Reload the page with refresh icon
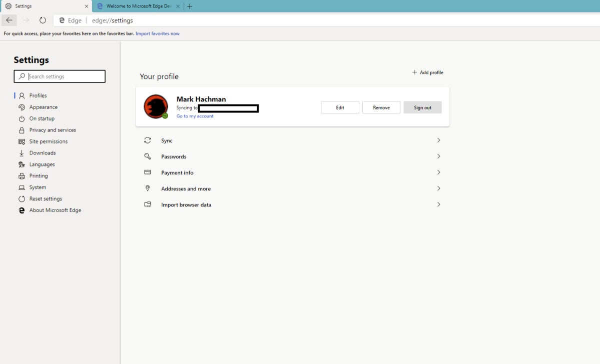Image resolution: width=600 pixels, height=364 pixels. point(43,20)
